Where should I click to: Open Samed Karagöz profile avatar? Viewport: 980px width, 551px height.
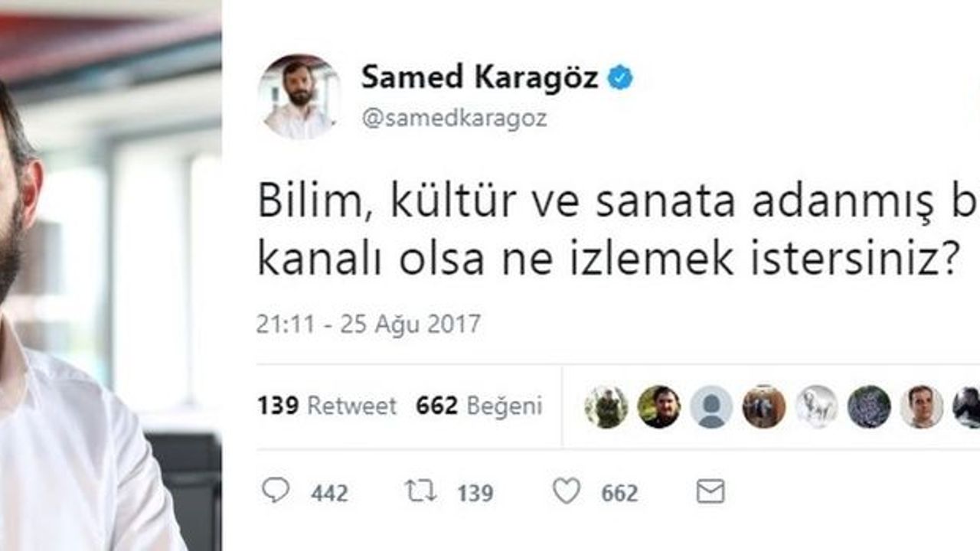tap(299, 96)
